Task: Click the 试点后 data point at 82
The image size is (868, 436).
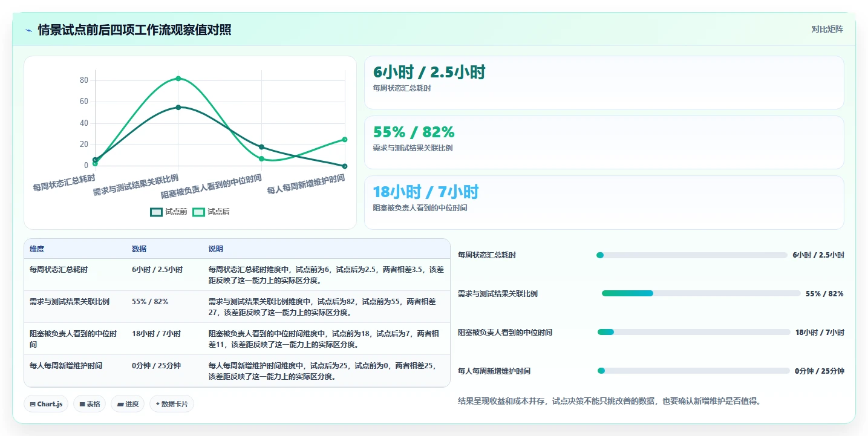Action: coord(178,79)
